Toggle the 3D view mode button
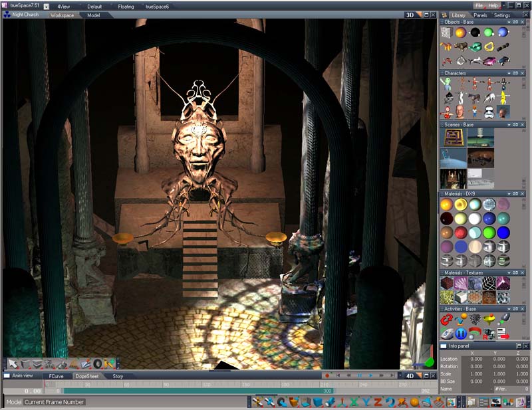The height and width of the screenshot is (410, 532). (x=410, y=15)
